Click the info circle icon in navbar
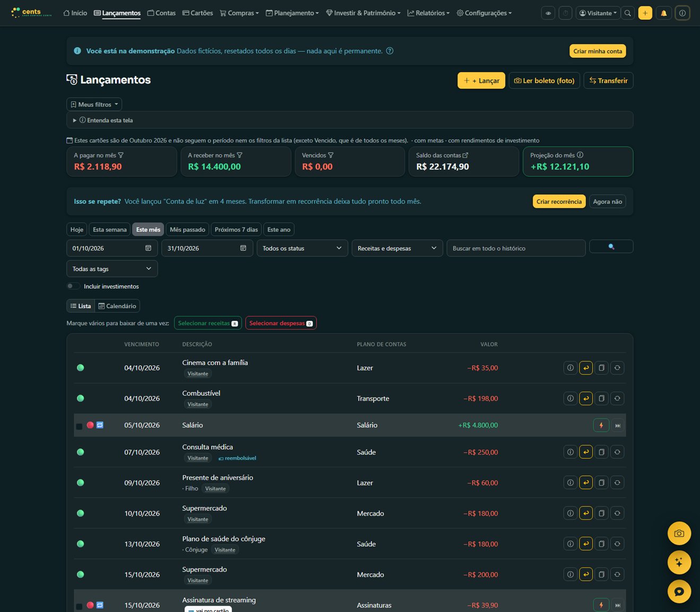Screen dimensions: 700x612 [x=682, y=13]
